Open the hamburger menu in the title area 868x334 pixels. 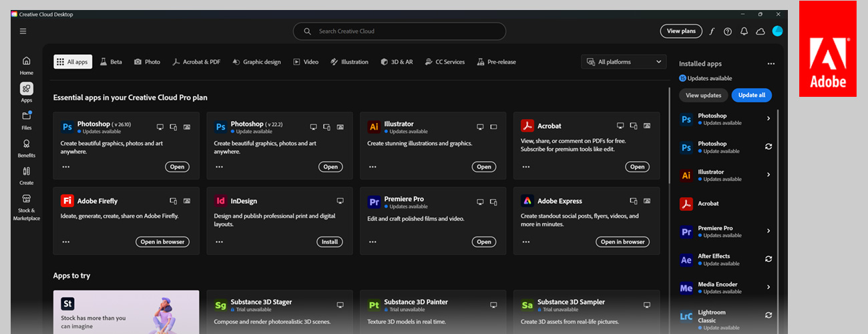[23, 31]
